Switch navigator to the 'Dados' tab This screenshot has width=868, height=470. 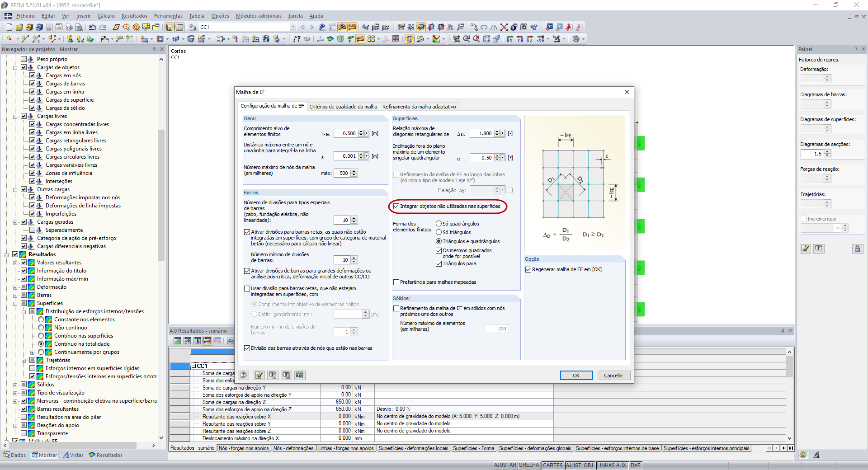[14, 455]
